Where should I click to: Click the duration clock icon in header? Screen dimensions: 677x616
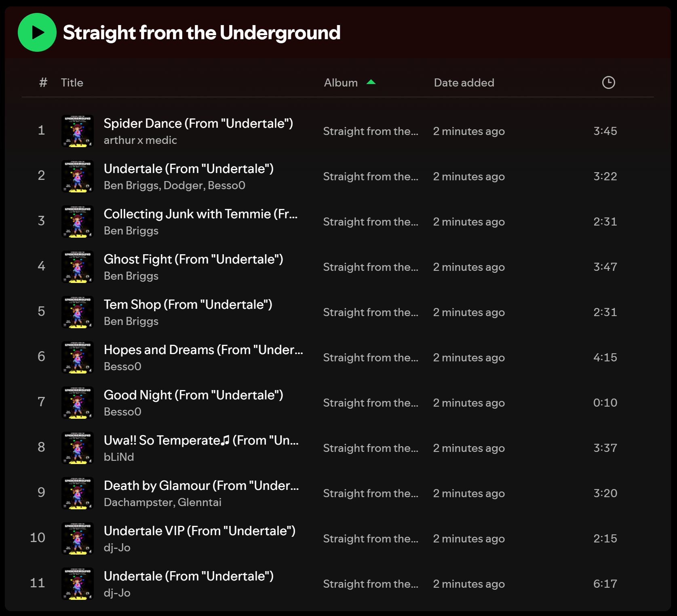point(608,82)
